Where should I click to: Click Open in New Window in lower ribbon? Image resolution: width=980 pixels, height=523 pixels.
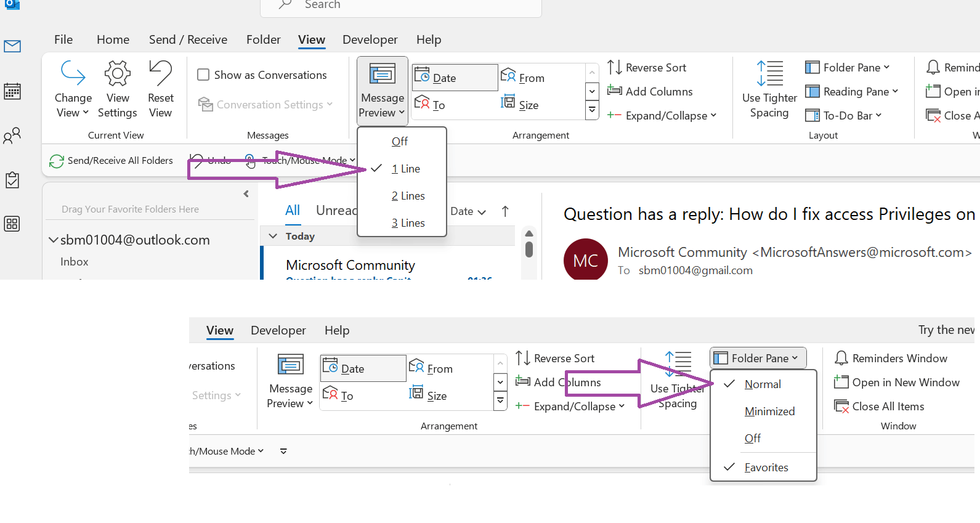pos(897,382)
